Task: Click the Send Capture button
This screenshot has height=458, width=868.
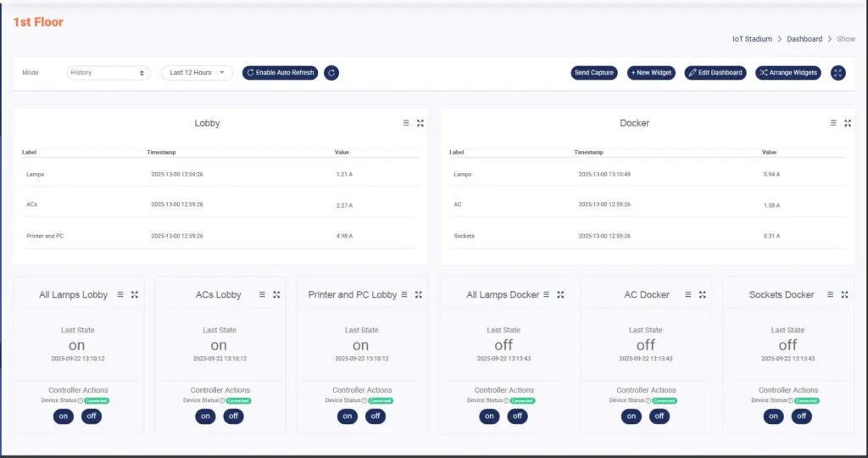Action: tap(593, 73)
